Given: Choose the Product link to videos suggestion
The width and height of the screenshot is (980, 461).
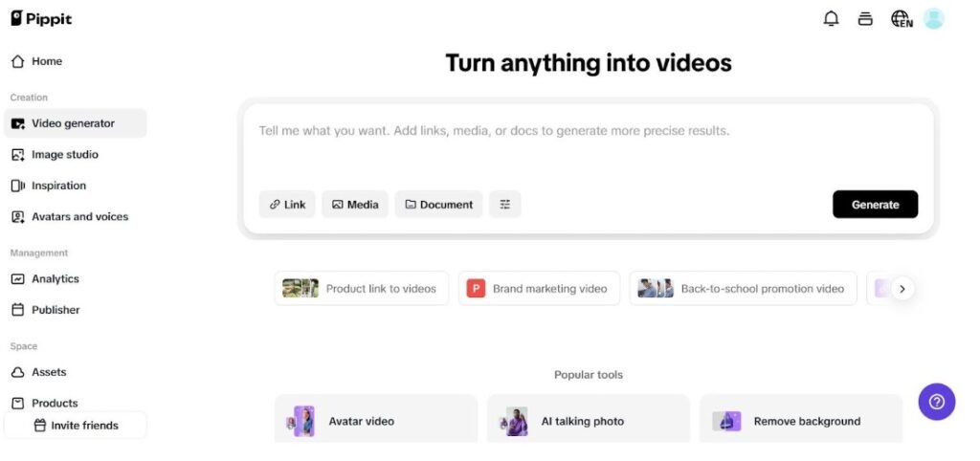Looking at the screenshot, I should 362,289.
